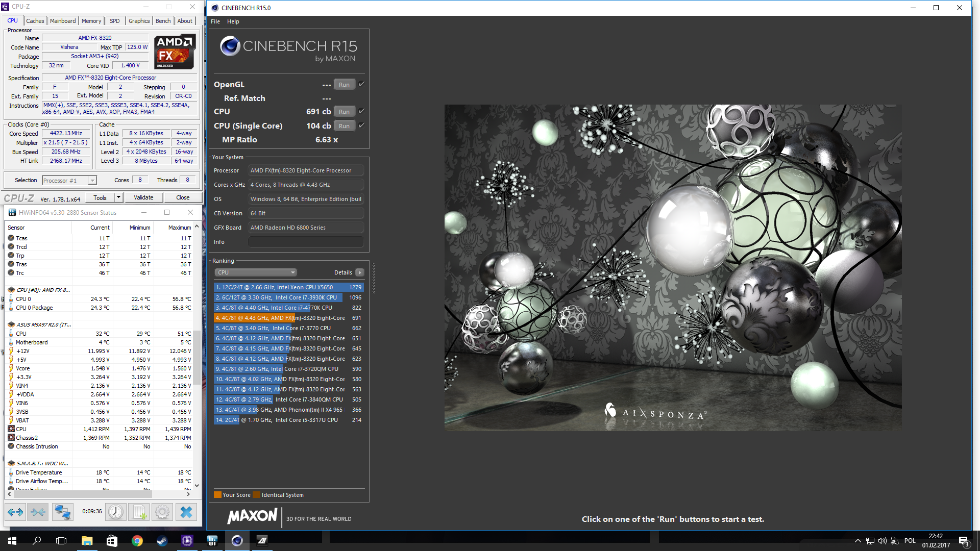Switch to CPU-Z About tab
Screen dimensions: 980x551
click(185, 21)
